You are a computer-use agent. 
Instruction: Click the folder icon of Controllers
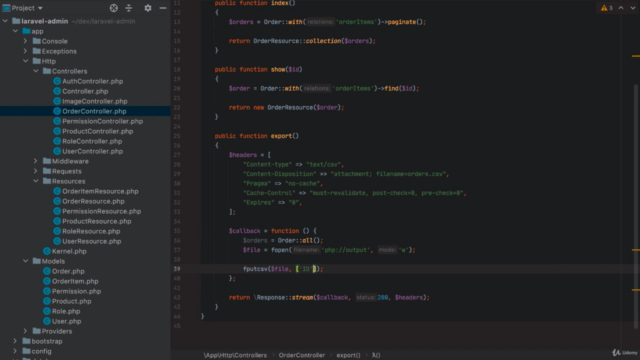(x=47, y=71)
